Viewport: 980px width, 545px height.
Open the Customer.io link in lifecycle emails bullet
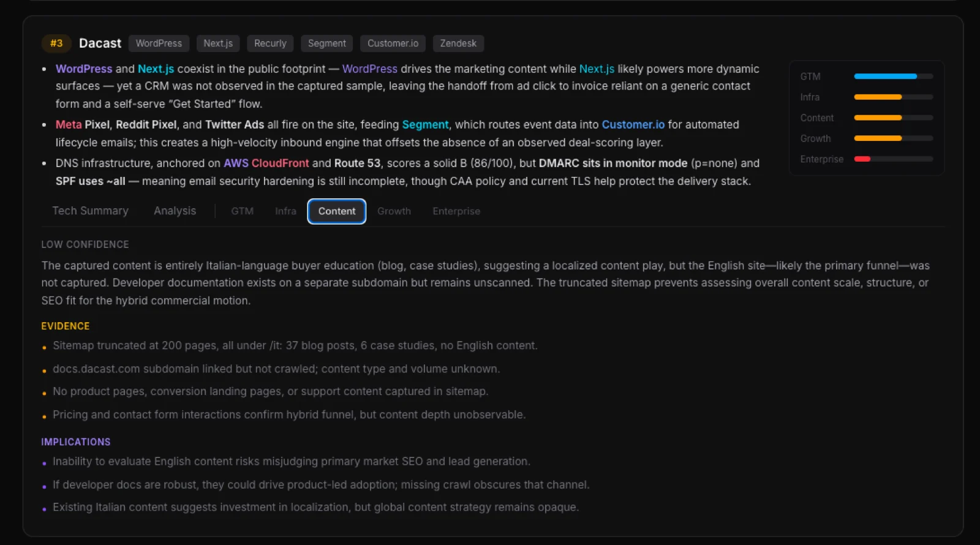point(633,124)
